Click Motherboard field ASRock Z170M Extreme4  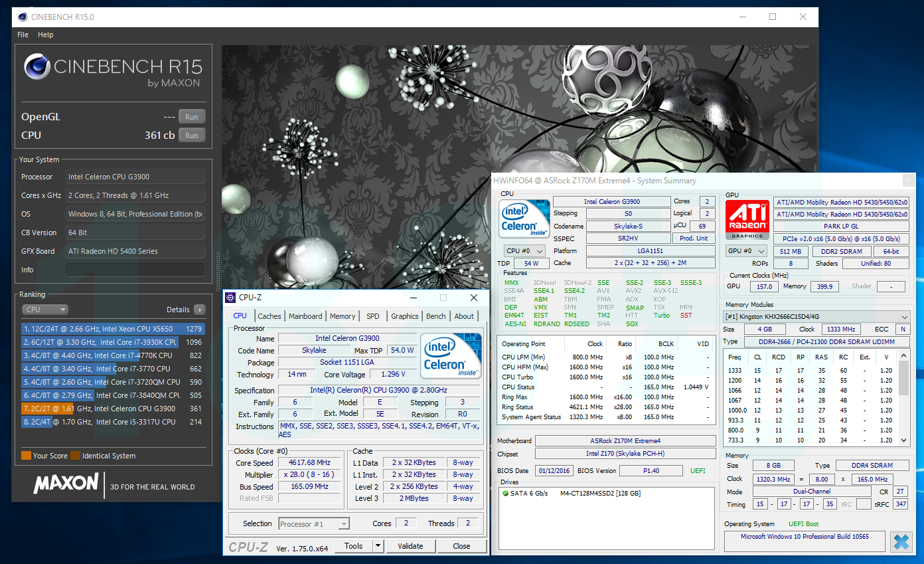625,441
